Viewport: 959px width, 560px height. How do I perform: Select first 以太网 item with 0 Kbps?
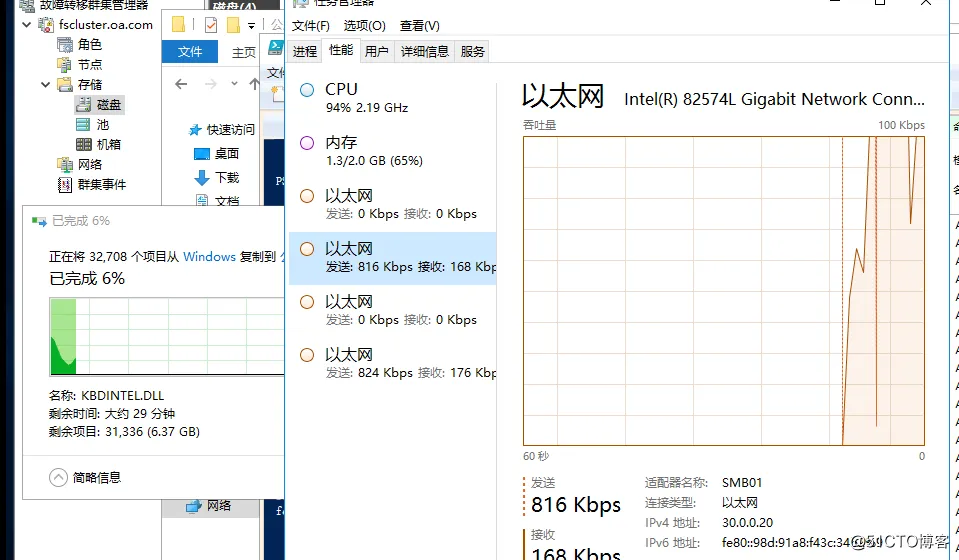(393, 204)
